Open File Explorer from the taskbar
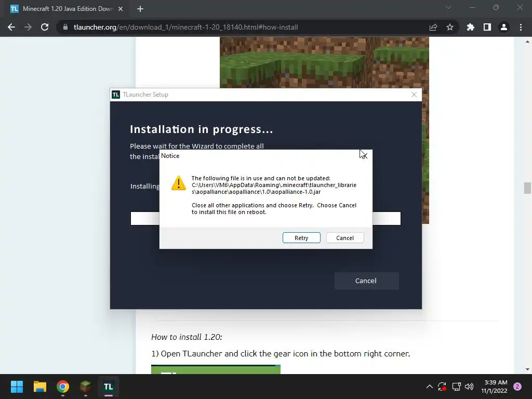The width and height of the screenshot is (532, 399). [39, 387]
